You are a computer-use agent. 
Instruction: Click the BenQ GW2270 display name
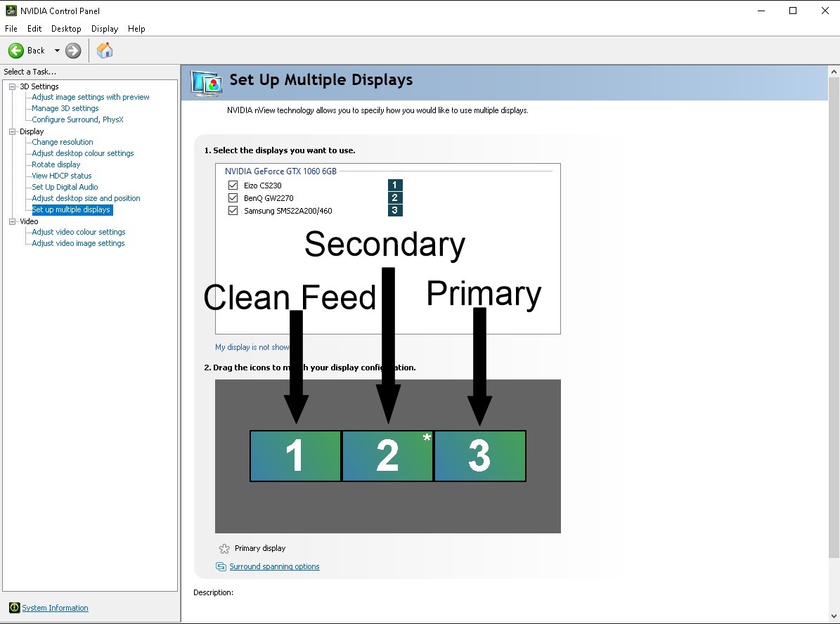click(x=269, y=198)
